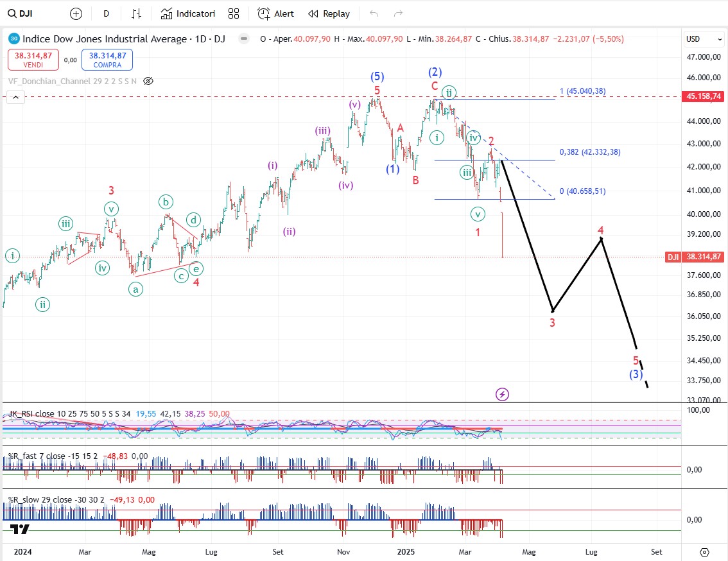Image resolution: width=728 pixels, height=561 pixels.
Task: Open symbol search for DJI
Action: pos(20,13)
